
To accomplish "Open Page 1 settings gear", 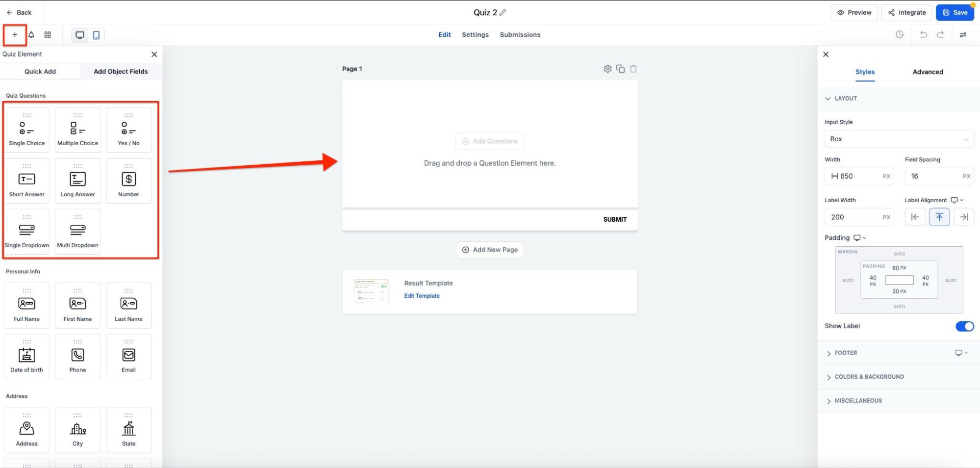I will [x=607, y=69].
